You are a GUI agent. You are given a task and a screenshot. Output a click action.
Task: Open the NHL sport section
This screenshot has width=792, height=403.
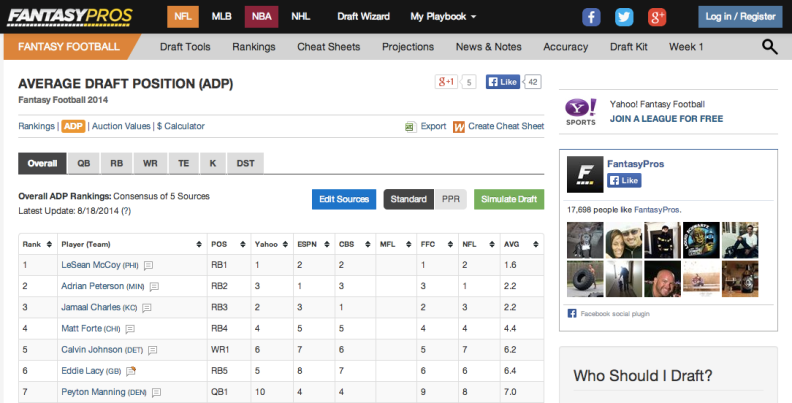(x=301, y=17)
